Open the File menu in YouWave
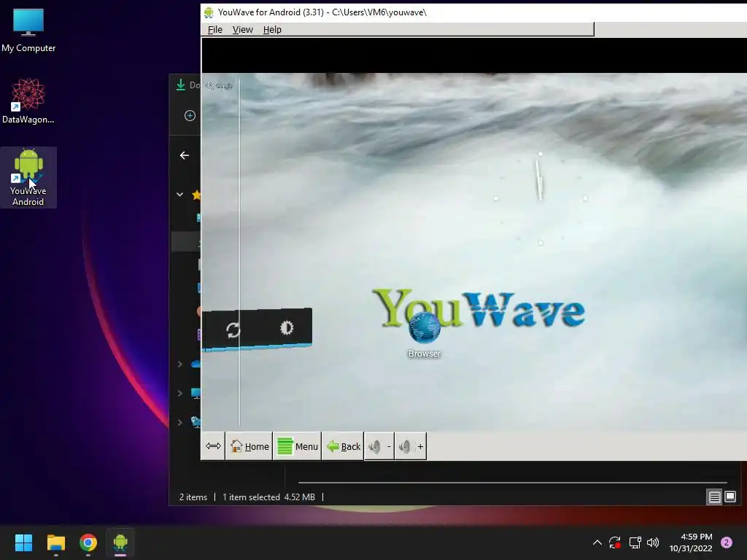This screenshot has width=747, height=560. click(215, 29)
